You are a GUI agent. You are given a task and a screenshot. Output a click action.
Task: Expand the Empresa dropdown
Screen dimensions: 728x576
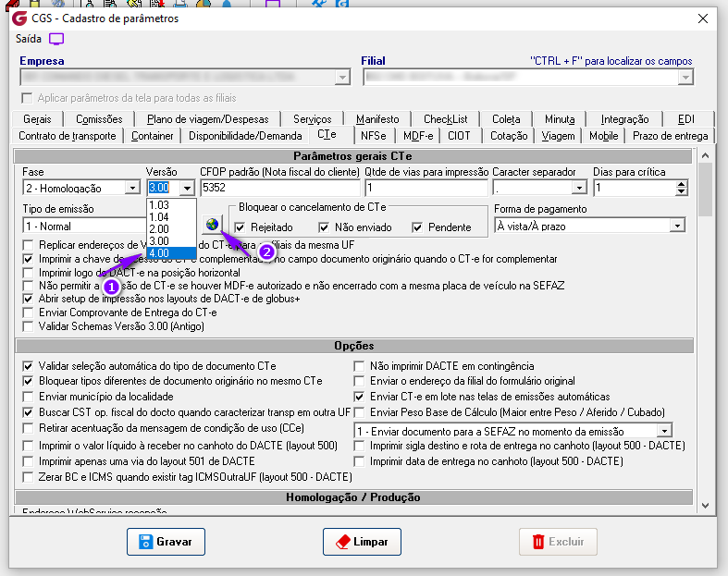[x=342, y=77]
